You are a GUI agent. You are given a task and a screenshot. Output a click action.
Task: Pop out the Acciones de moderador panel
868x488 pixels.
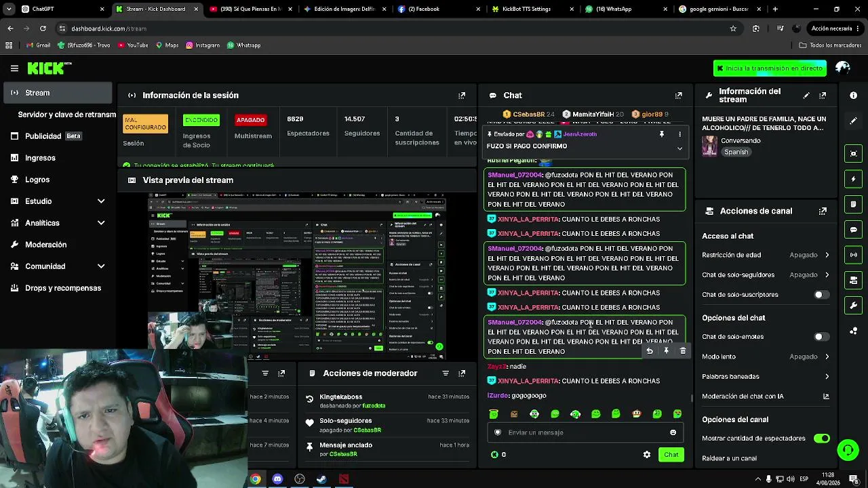point(462,373)
